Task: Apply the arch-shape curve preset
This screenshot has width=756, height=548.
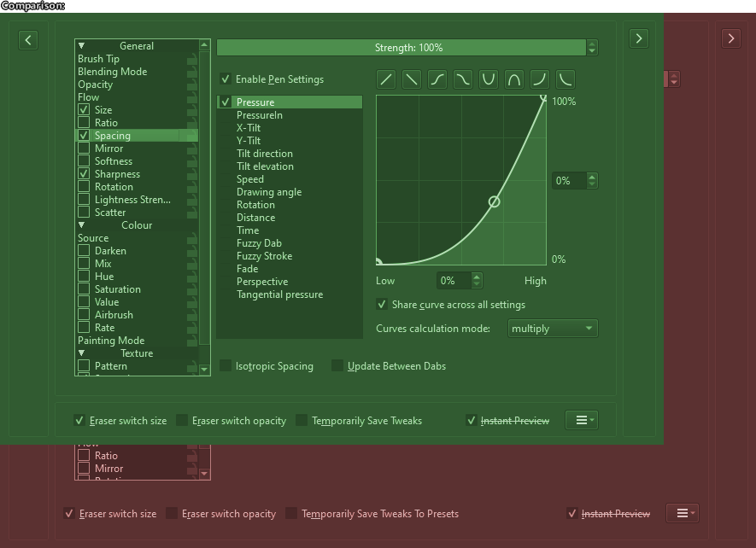Action: tap(514, 79)
